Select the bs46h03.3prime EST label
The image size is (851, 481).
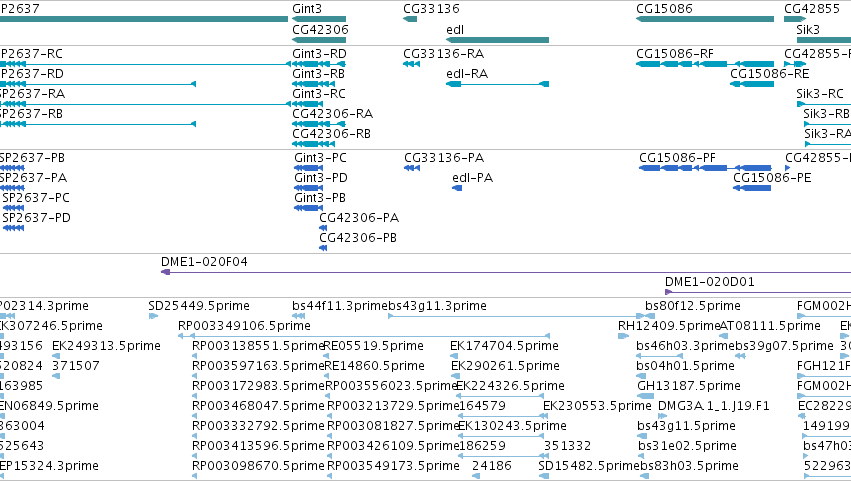(685, 346)
